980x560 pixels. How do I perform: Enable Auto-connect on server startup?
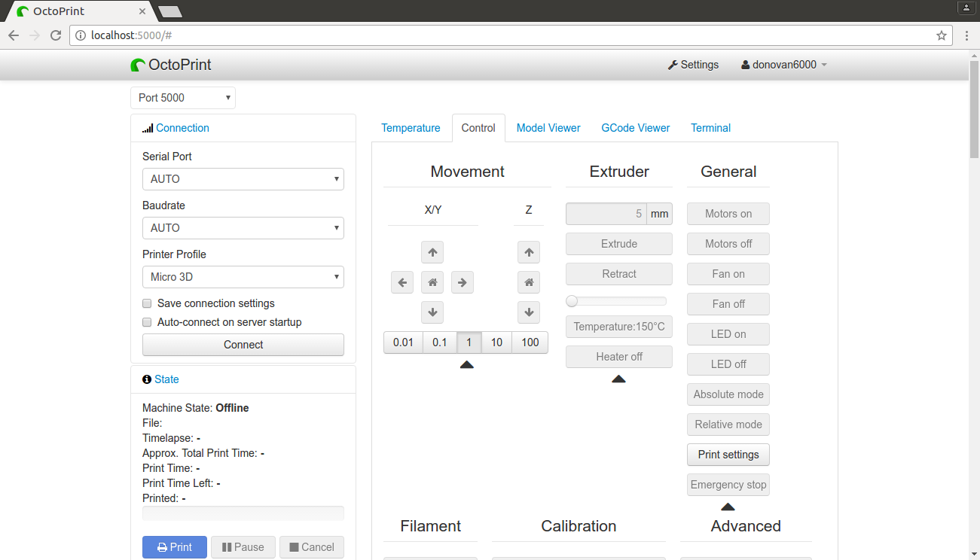tap(147, 322)
